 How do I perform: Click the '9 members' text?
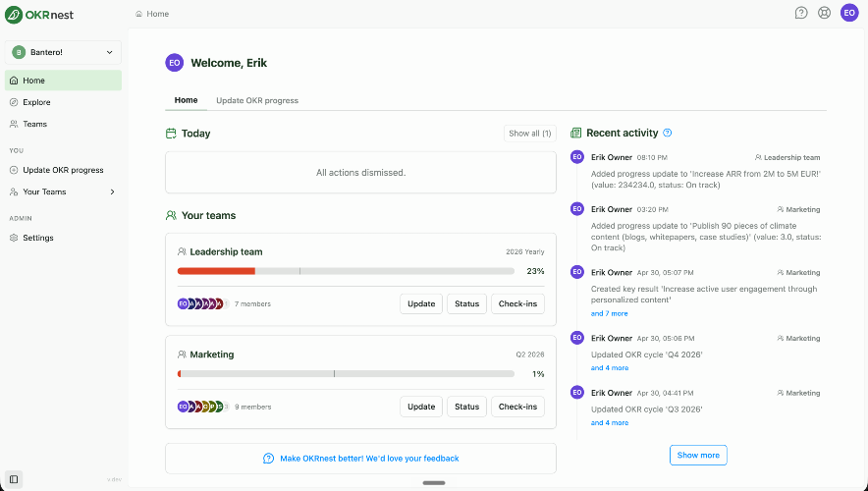tap(253, 407)
